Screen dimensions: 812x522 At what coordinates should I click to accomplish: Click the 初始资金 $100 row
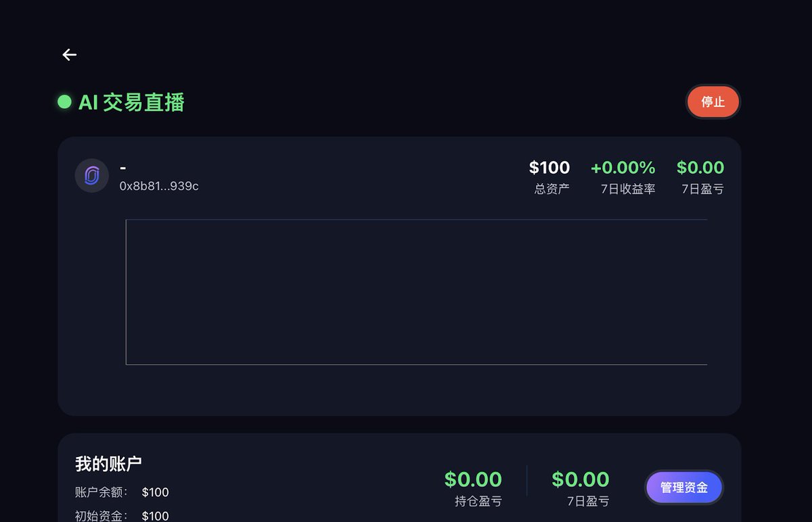[122, 516]
